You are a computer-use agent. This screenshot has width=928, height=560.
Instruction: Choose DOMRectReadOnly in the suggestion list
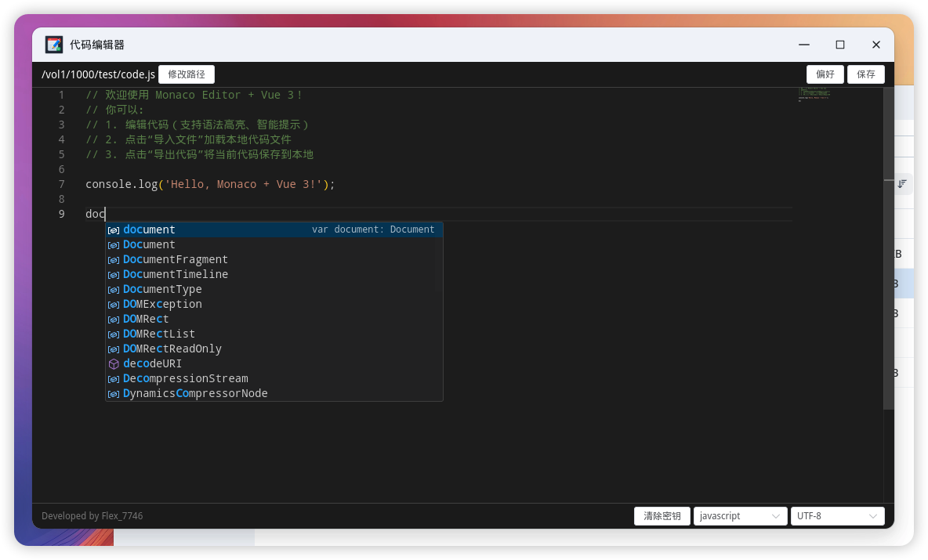click(172, 349)
